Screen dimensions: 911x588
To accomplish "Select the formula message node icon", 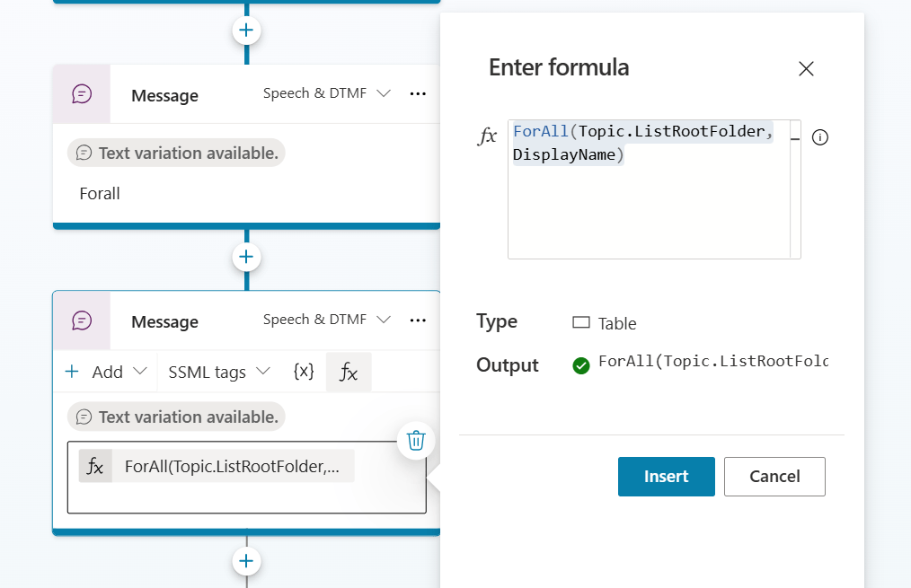I will pyautogui.click(x=82, y=320).
